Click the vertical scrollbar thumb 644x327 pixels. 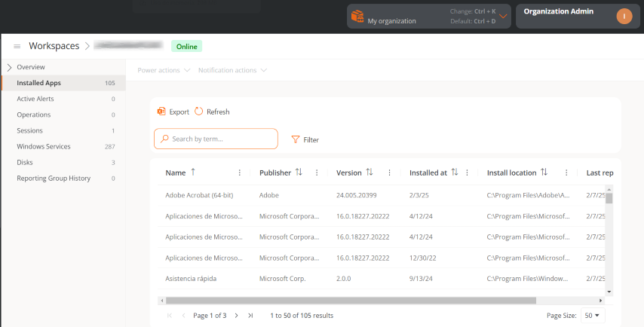point(609,199)
